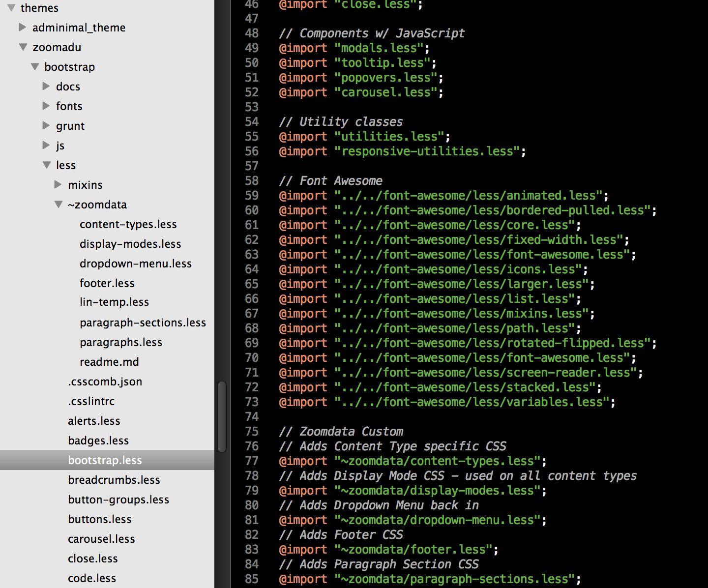This screenshot has height=588, width=708.
Task: Select the mixins folder label
Action: click(85, 185)
